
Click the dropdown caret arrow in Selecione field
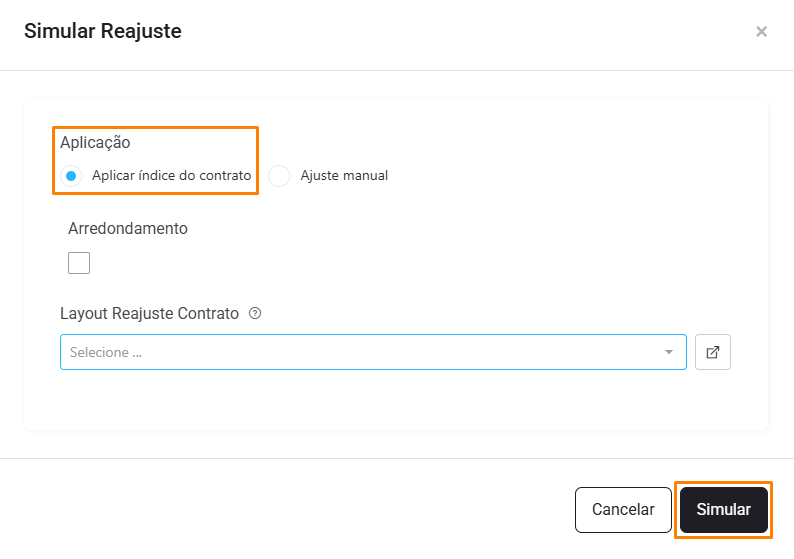[x=668, y=352]
